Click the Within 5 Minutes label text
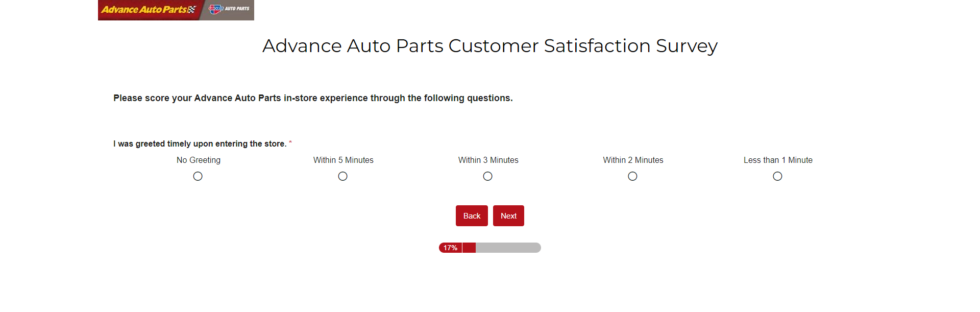 344,160
